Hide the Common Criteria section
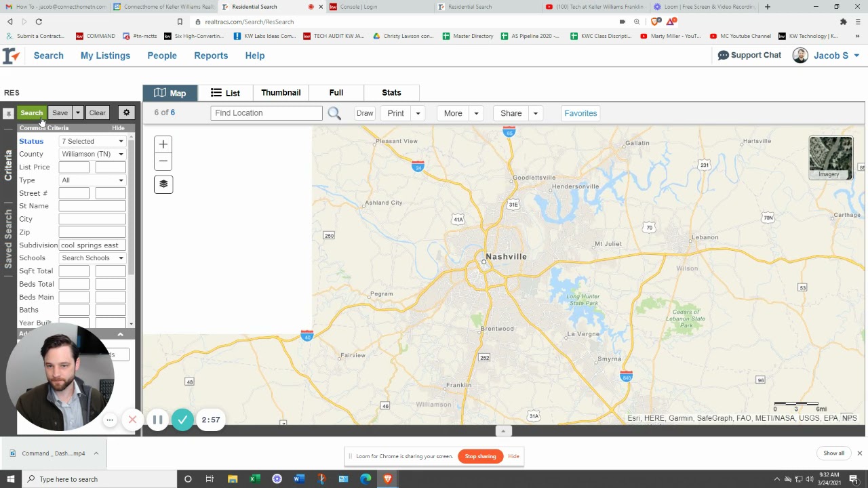The width and height of the screenshot is (868, 488). click(x=118, y=128)
